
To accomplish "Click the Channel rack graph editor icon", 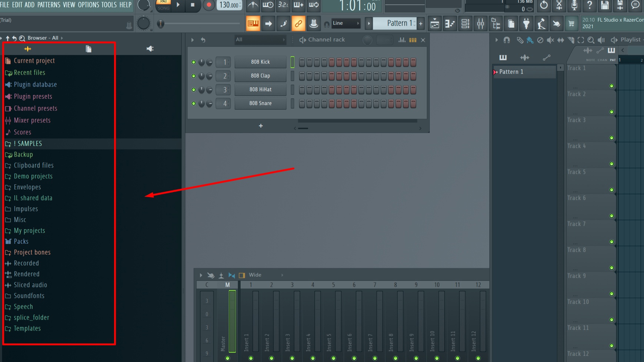I will (402, 40).
